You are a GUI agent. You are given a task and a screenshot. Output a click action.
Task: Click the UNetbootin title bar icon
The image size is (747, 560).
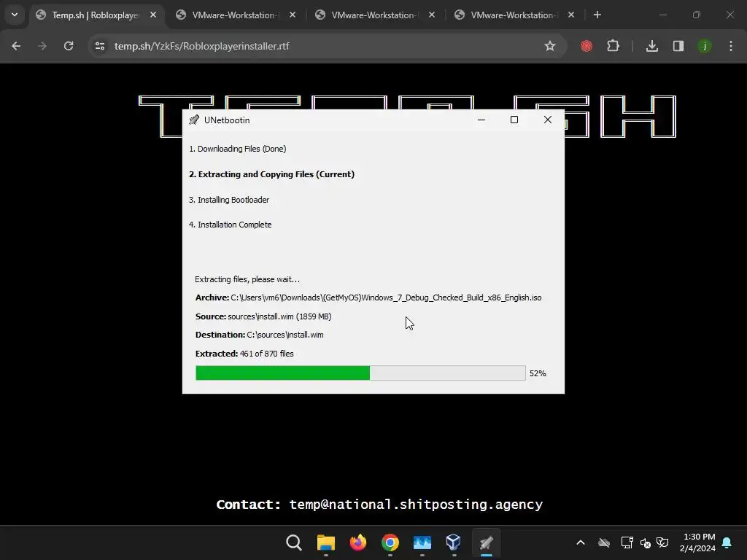click(194, 120)
